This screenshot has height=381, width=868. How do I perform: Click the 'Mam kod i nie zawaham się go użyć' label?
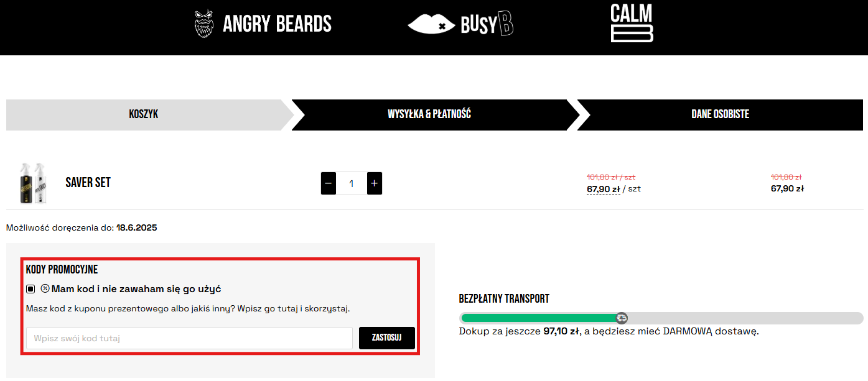coord(136,289)
